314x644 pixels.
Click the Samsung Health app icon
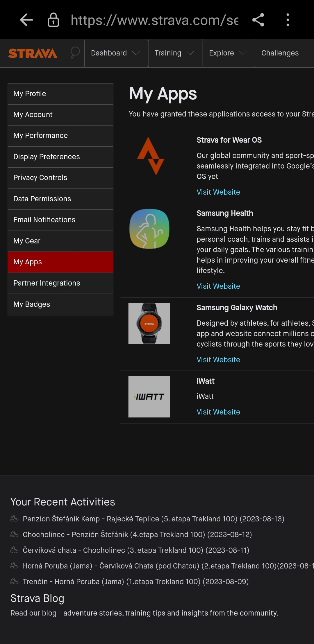(149, 229)
